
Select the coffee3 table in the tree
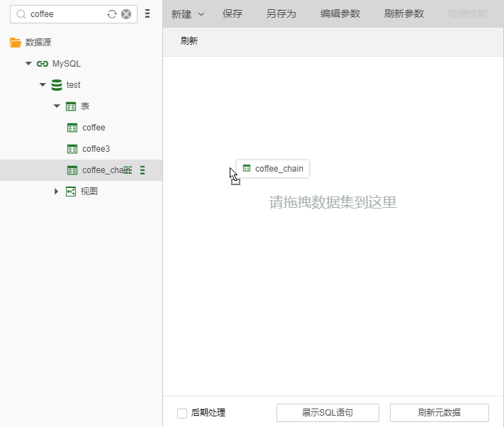coord(96,149)
